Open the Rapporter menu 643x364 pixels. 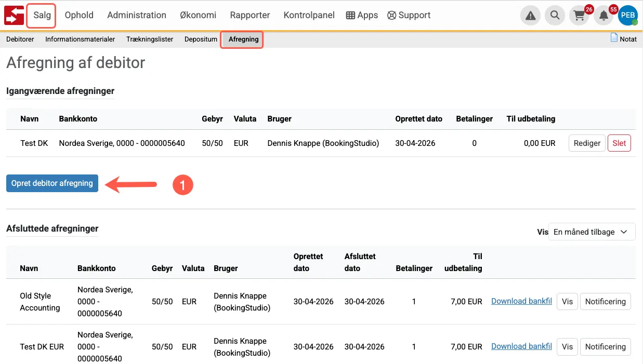point(250,15)
